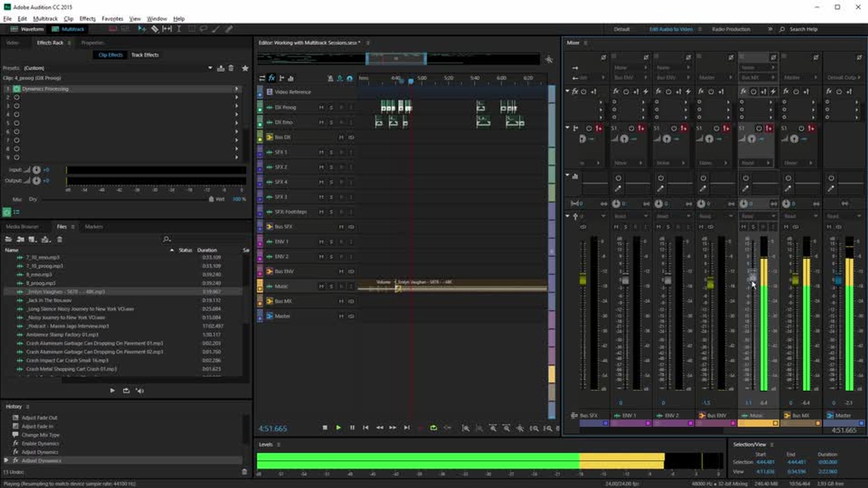Switch to the Media Browser tab

pyautogui.click(x=22, y=227)
